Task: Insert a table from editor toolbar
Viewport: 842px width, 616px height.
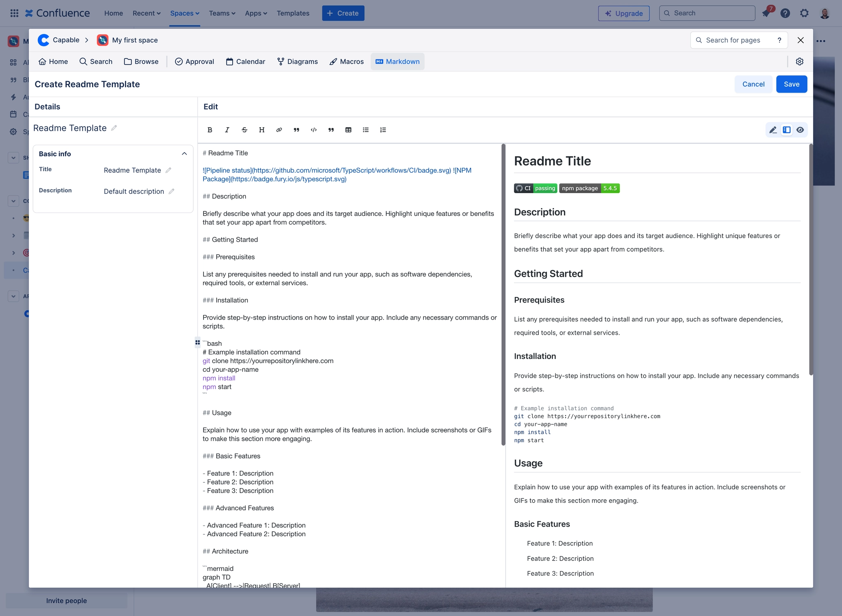Action: 348,130
